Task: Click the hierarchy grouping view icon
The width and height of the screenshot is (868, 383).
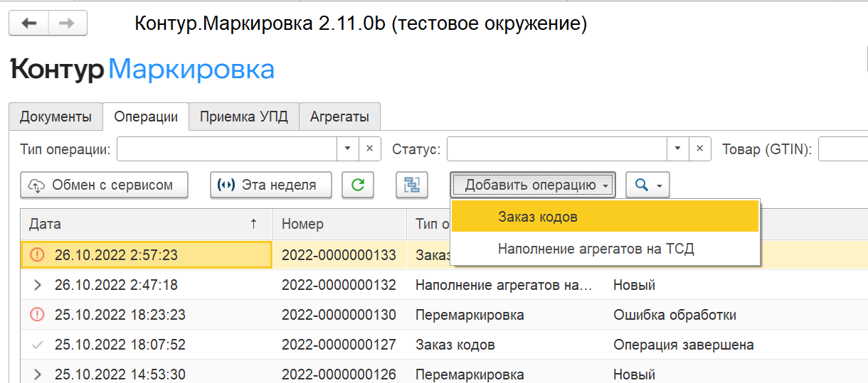Action: 412,185
